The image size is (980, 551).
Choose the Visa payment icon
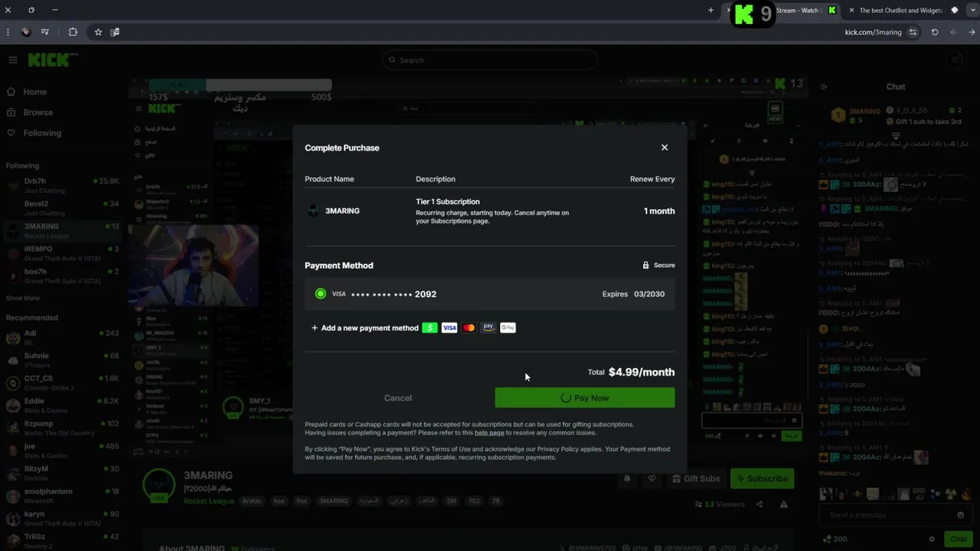[x=449, y=328]
